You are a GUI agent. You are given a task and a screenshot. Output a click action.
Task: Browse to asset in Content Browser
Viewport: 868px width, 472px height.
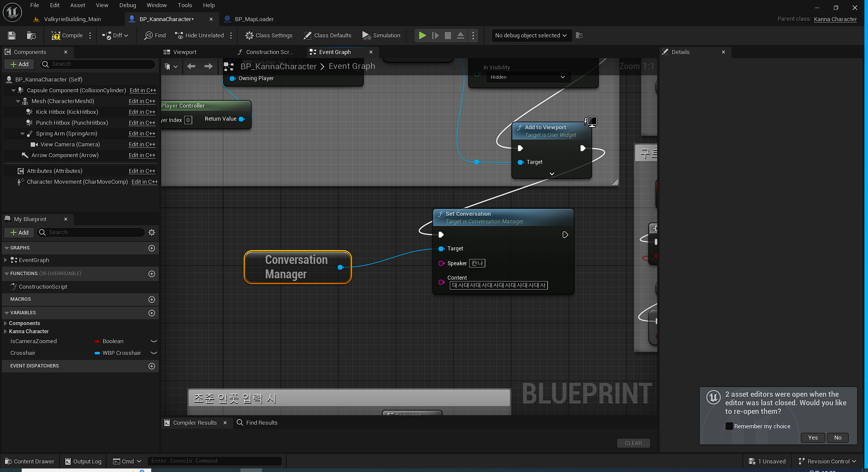click(31, 36)
